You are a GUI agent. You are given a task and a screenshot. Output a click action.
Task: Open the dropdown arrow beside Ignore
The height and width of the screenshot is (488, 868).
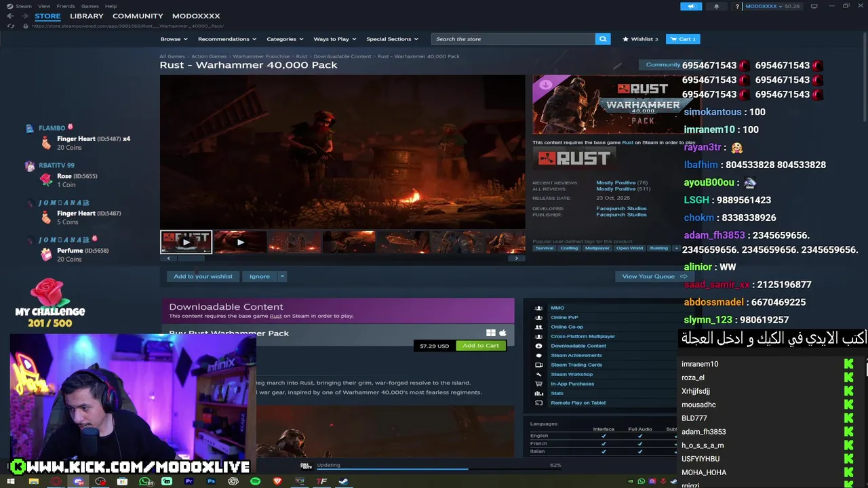[x=282, y=276]
